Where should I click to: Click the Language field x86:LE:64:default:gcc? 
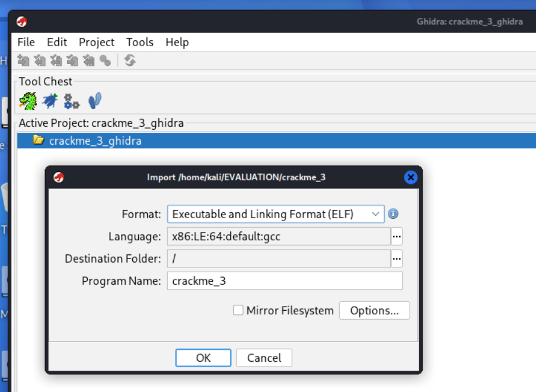[279, 237]
